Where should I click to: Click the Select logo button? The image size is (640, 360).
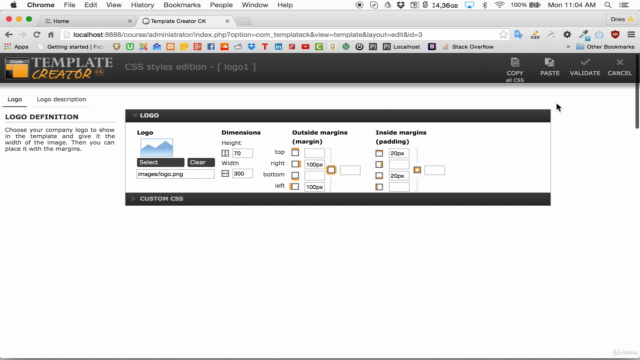[160, 162]
